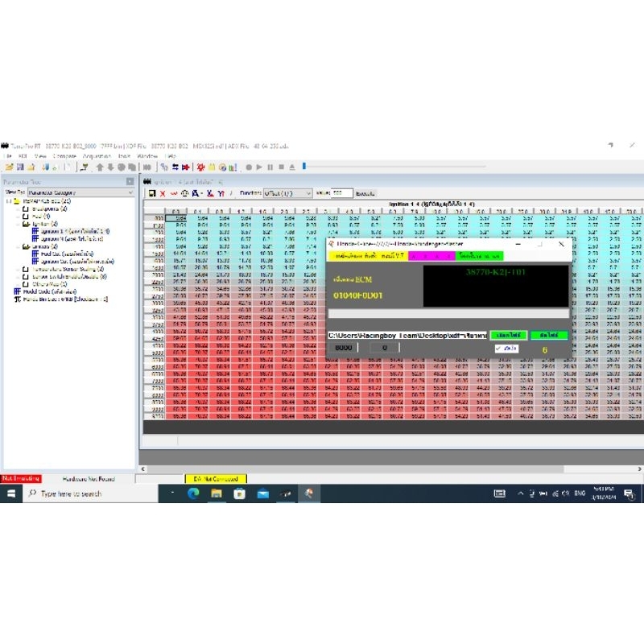Viewport: 644px width, 644px height.
Task: Click the right green button in flasher dialog
Action: [549, 335]
